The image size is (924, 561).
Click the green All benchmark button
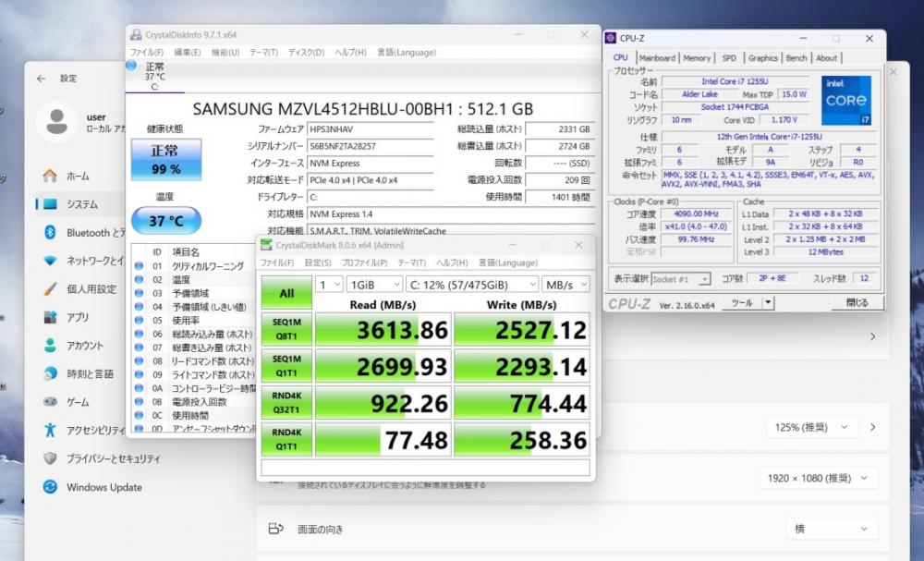pyautogui.click(x=286, y=292)
